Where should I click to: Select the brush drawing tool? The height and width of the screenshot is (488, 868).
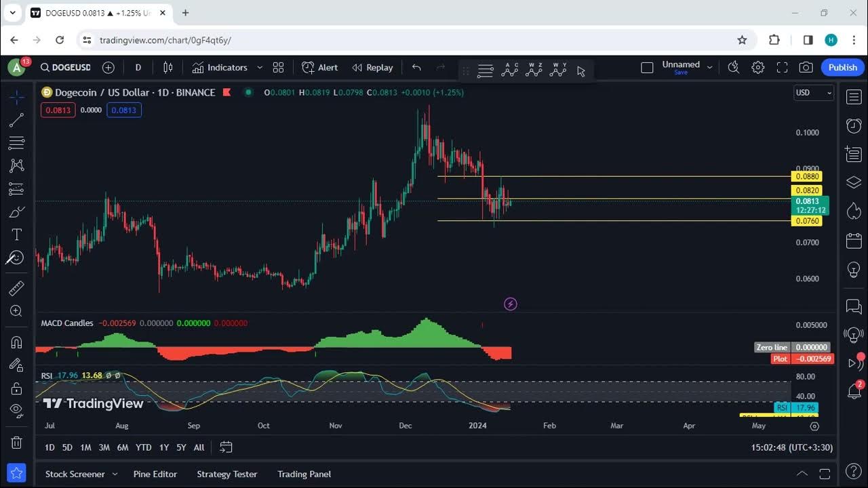(17, 212)
